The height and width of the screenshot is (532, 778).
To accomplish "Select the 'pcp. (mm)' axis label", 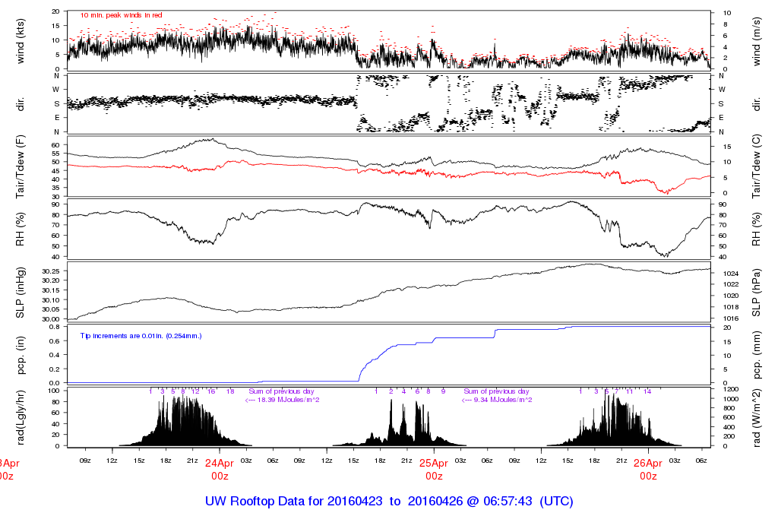I will point(757,356).
